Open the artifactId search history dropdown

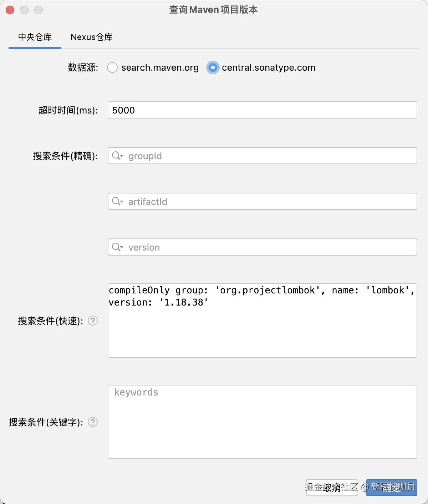(122, 203)
